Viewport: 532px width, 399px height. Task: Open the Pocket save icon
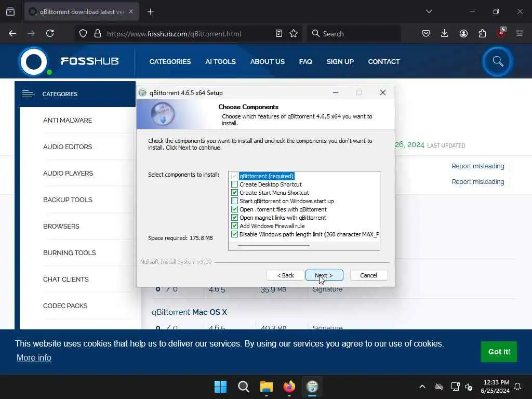[x=426, y=33]
